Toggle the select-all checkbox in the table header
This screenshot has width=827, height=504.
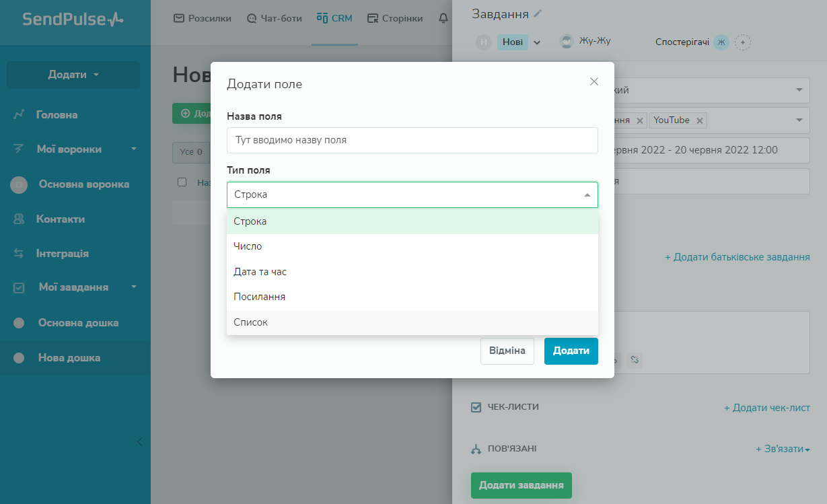coord(182,182)
